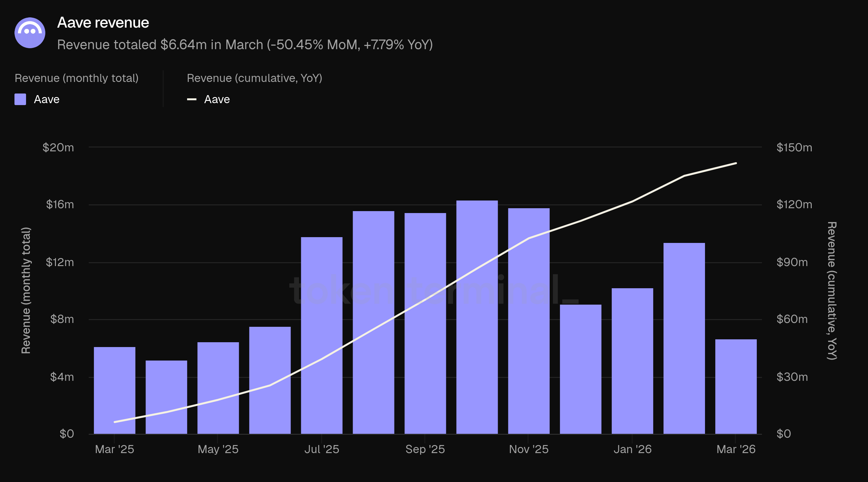Image resolution: width=868 pixels, height=482 pixels.
Task: Click the Revenue (monthly total) legend heading
Action: point(77,78)
